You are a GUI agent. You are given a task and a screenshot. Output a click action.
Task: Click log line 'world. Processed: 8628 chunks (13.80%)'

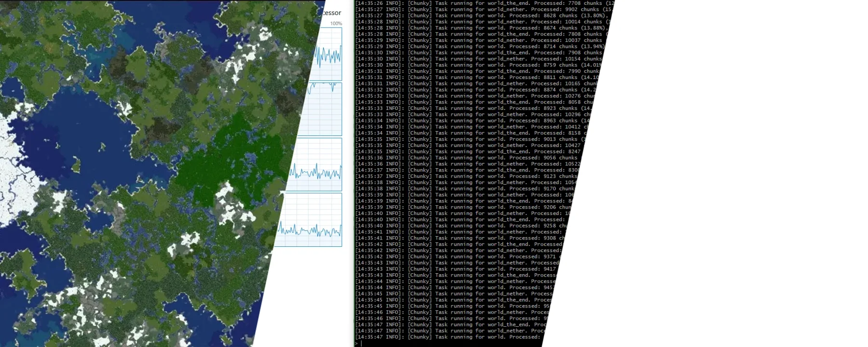click(483, 15)
